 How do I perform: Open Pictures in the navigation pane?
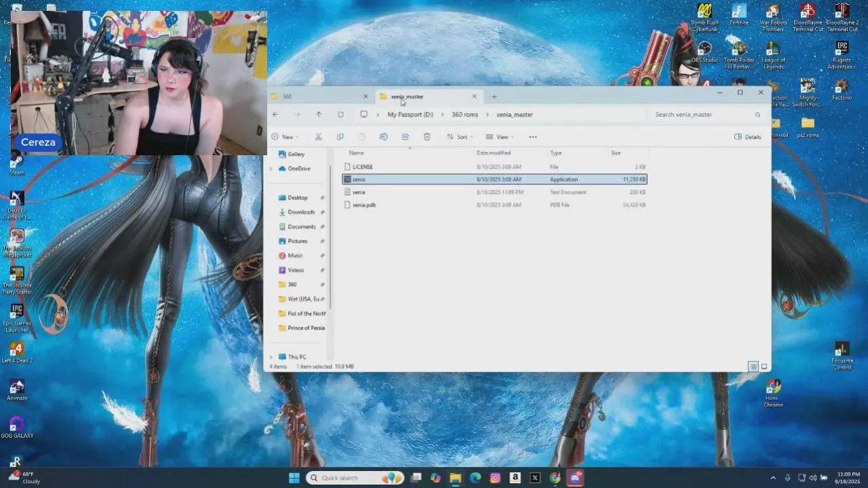(x=297, y=241)
